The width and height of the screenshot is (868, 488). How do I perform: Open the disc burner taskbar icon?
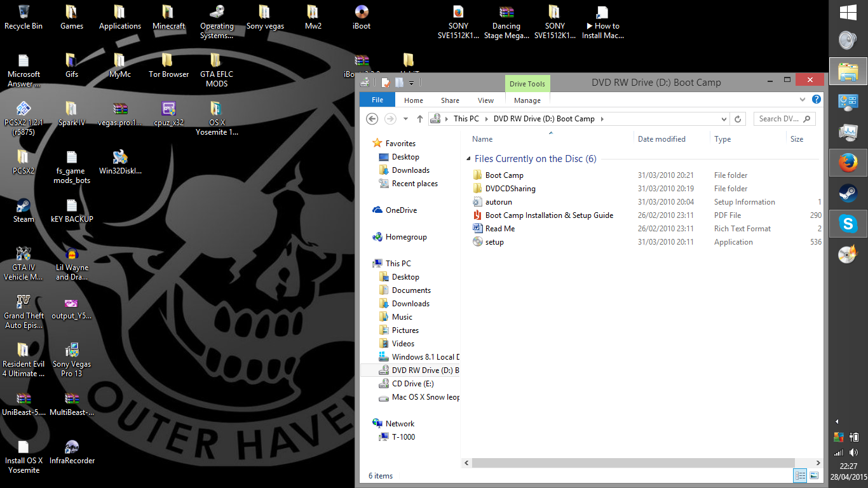coord(848,254)
